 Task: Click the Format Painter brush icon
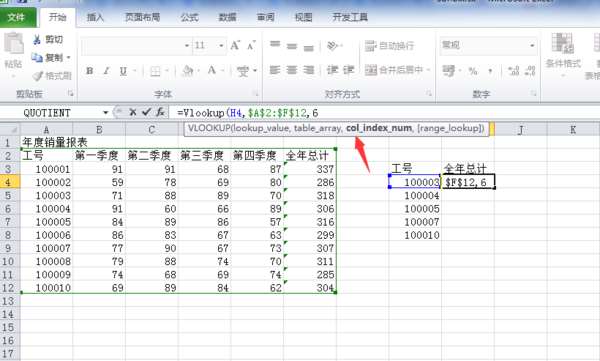38,76
